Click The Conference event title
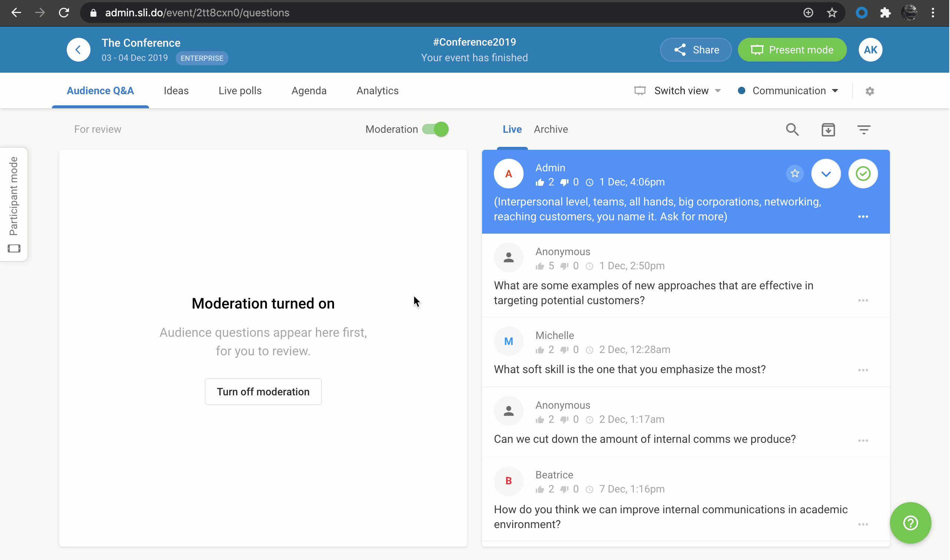The image size is (950, 560). click(141, 43)
